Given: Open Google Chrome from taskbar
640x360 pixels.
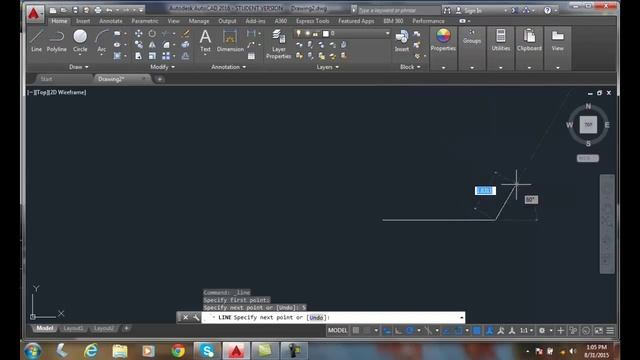Looking at the screenshot, I should click(178, 351).
